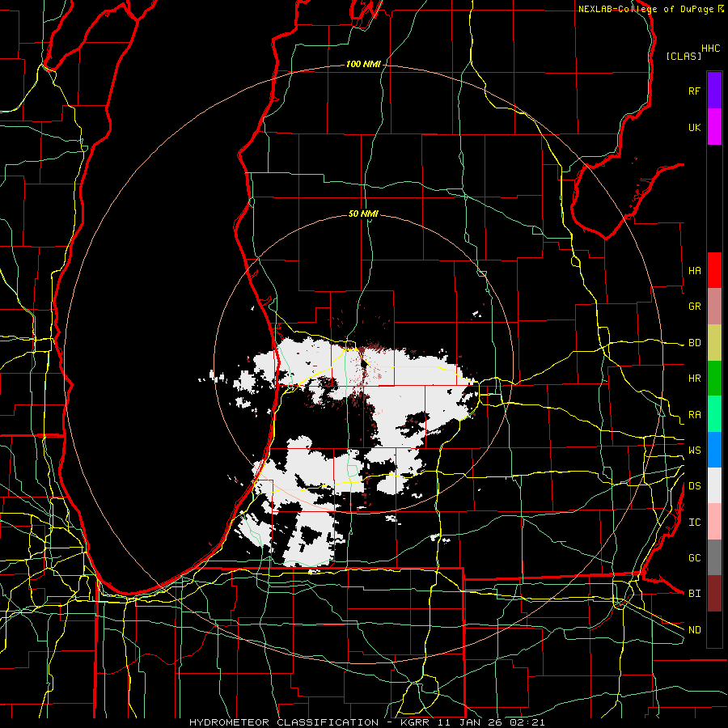The height and width of the screenshot is (728, 728).
Task: Click the HA legend label
Action: click(694, 271)
